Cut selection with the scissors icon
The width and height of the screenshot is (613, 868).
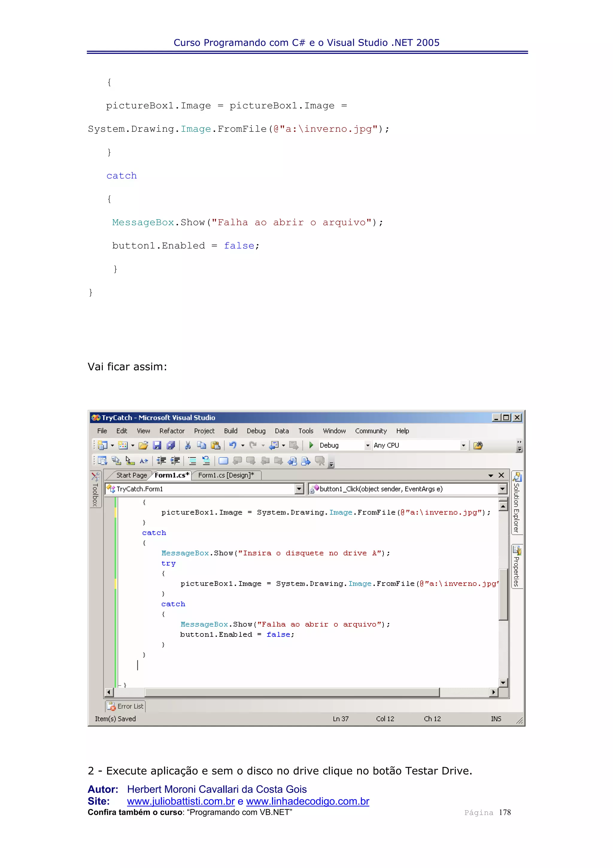pyautogui.click(x=188, y=445)
